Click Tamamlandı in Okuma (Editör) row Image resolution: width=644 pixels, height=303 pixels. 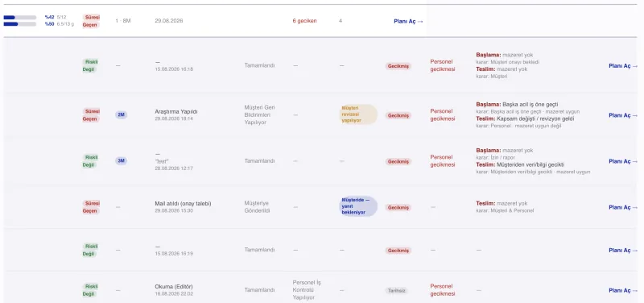259,290
